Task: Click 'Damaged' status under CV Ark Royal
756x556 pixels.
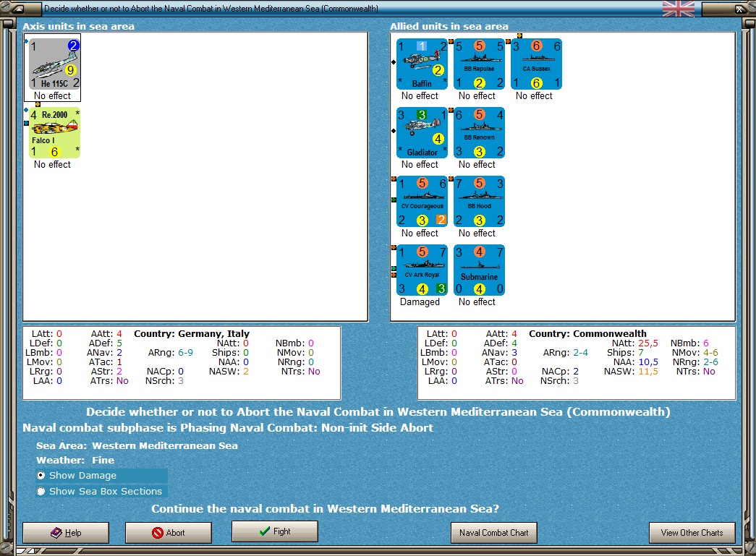Action: 420,302
